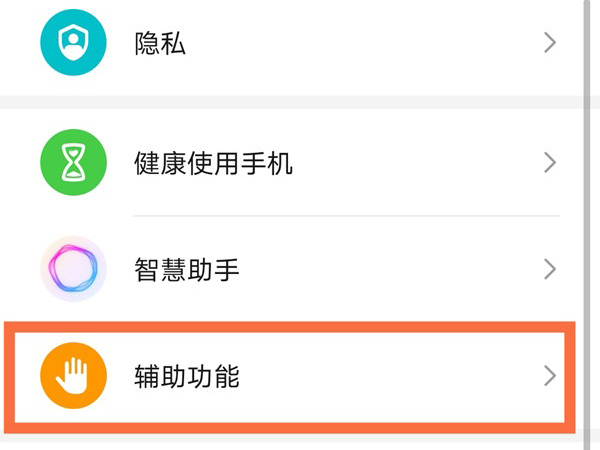Tap blank space in the 辅助功能 row

(400, 376)
